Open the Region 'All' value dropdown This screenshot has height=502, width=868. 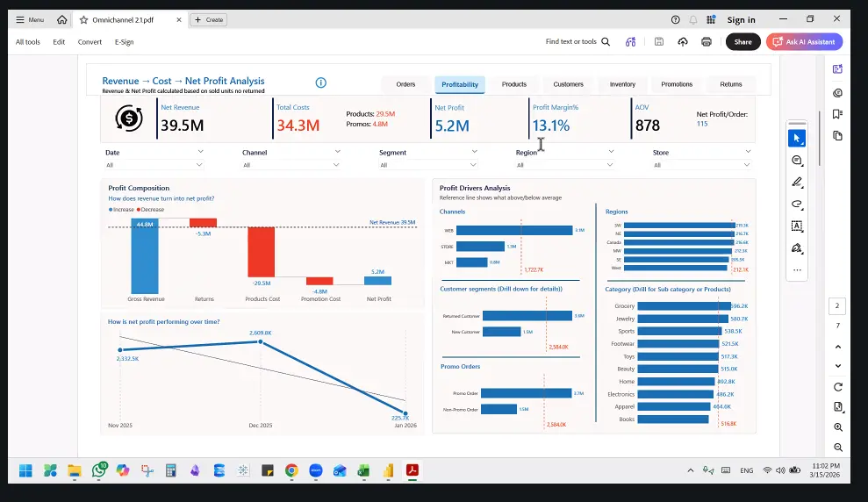(564, 165)
